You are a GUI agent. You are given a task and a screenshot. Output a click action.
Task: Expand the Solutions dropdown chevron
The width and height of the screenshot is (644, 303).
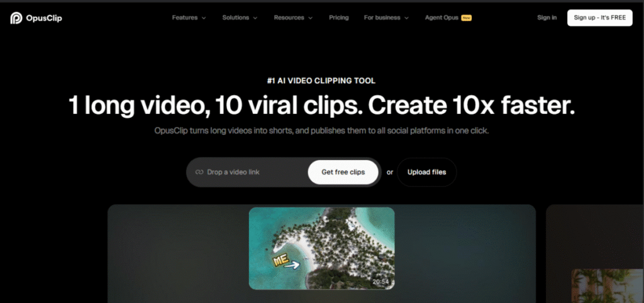pos(255,18)
